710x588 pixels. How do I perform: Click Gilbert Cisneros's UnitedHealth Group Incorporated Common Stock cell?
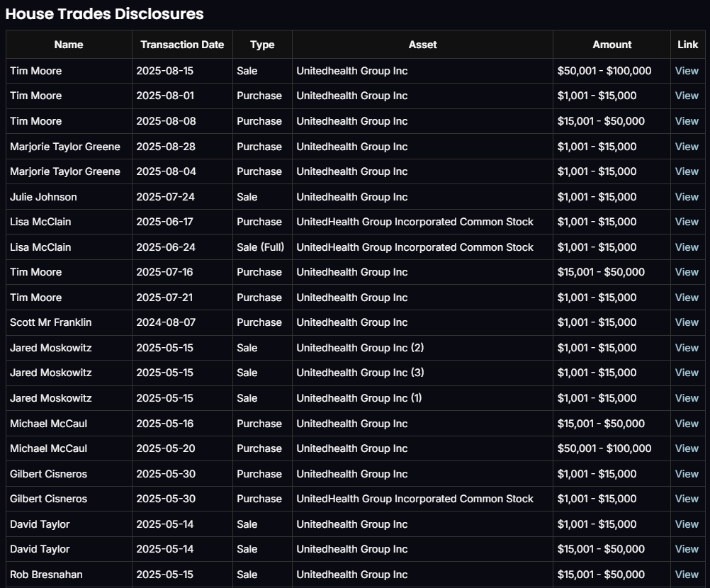(415, 499)
